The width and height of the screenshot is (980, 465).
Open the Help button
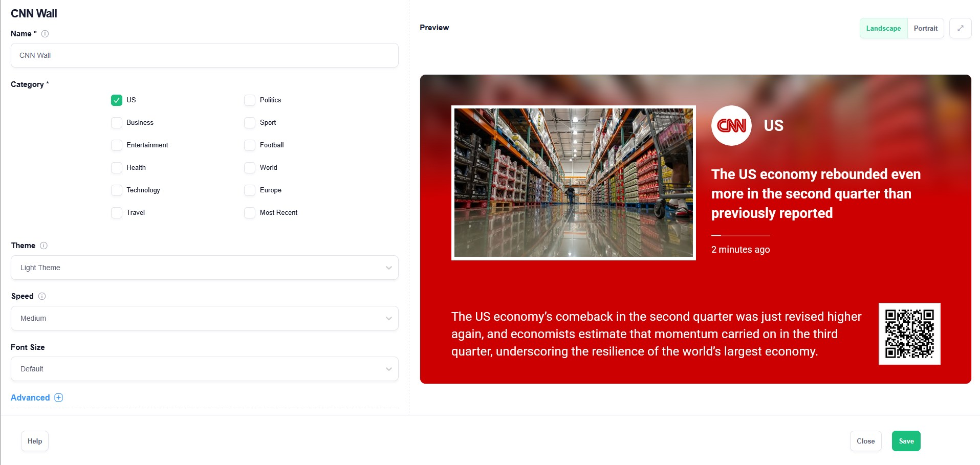(x=35, y=441)
